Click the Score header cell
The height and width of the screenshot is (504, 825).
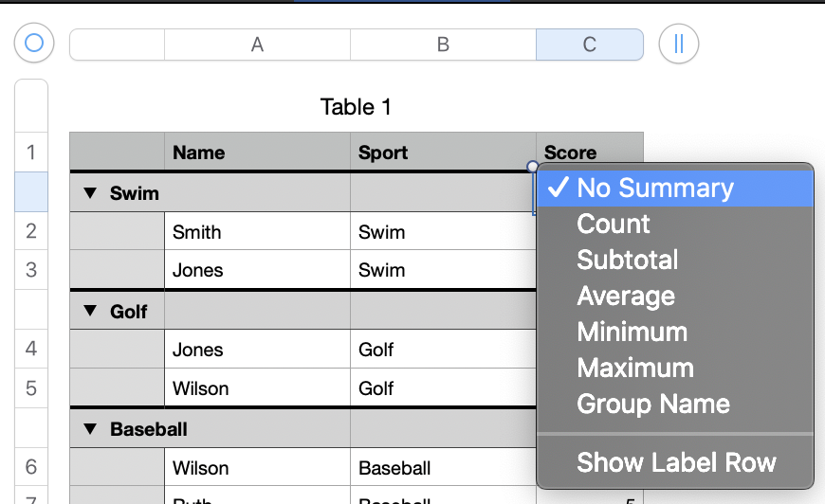click(x=570, y=153)
